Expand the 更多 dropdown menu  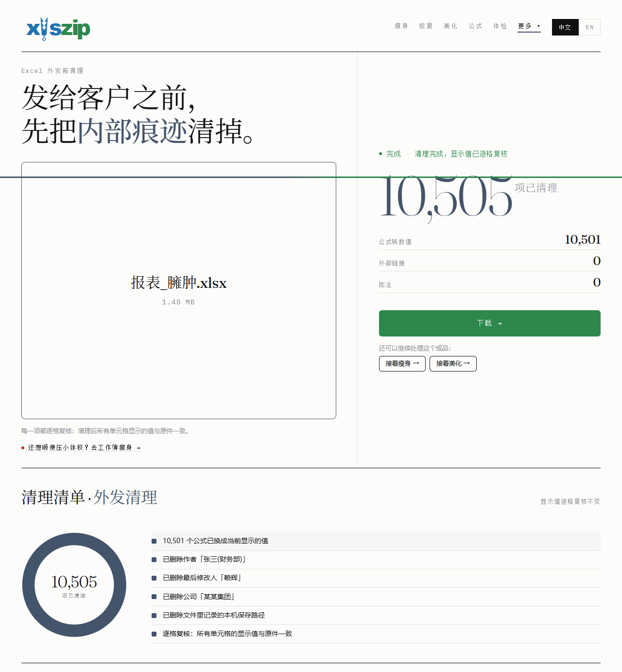coord(529,26)
